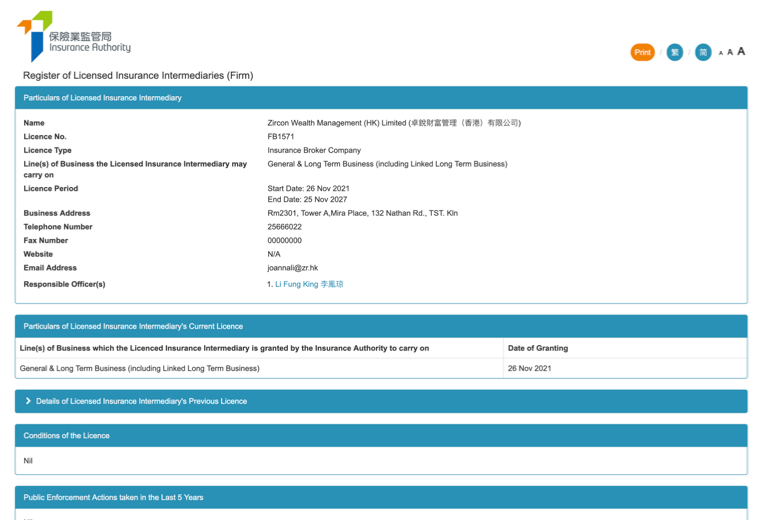This screenshot has height=520, width=760.
Task: Switch to Simplified Chinese (简)
Action: 703,52
